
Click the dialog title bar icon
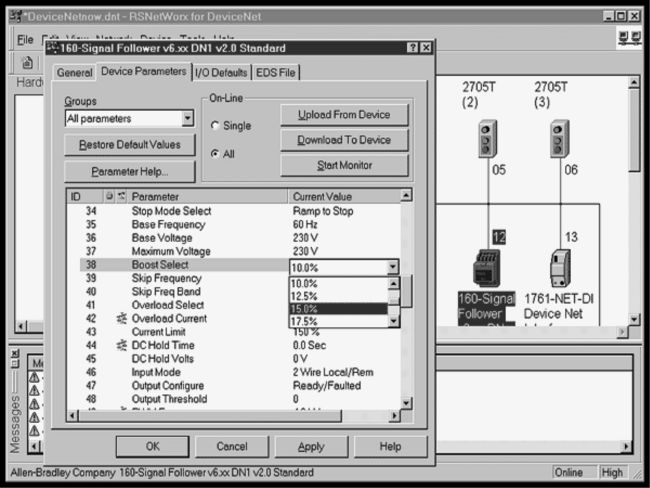52,48
